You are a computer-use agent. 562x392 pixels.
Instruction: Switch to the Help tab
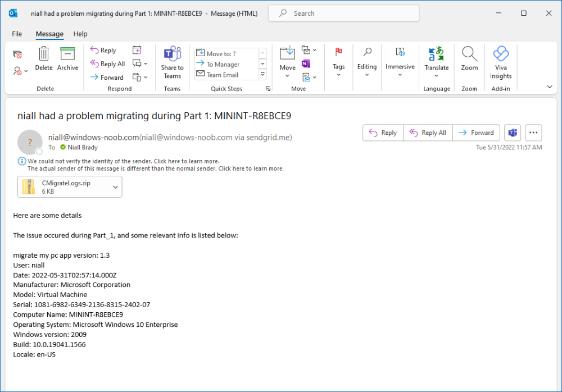tap(80, 34)
